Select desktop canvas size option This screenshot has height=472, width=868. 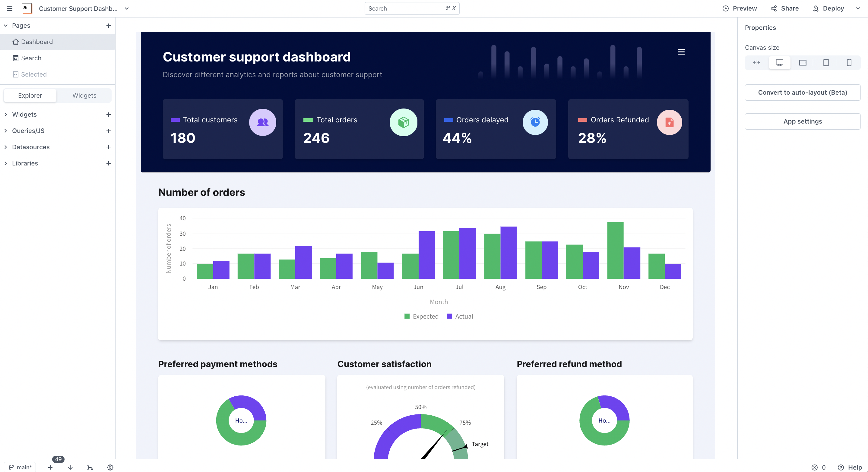point(779,63)
